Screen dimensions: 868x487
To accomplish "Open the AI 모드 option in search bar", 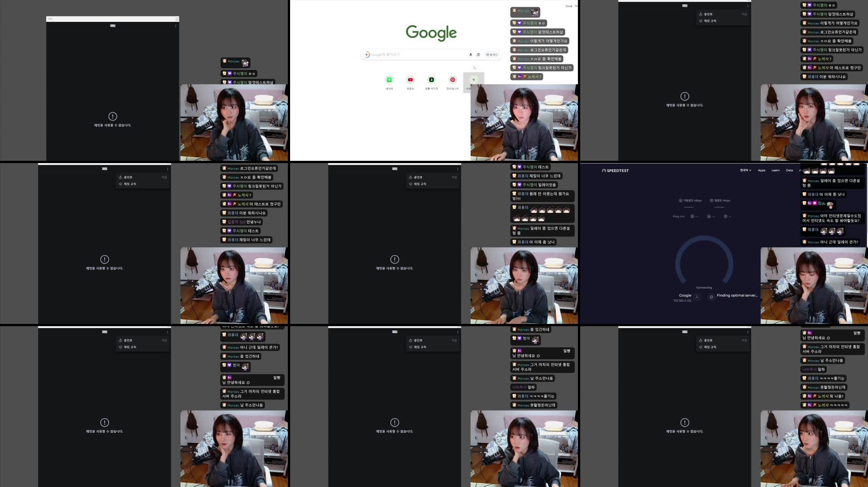I will point(491,55).
